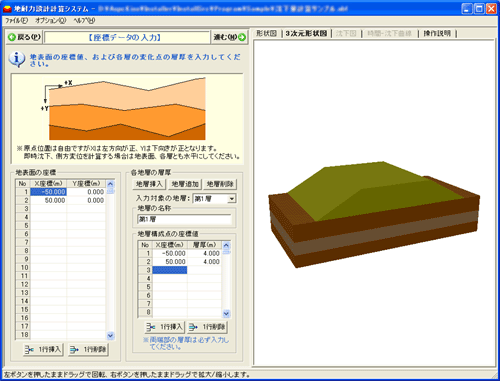This screenshot has width=500, height=381.
Task: Click the 地層削除 button
Action: click(x=220, y=184)
